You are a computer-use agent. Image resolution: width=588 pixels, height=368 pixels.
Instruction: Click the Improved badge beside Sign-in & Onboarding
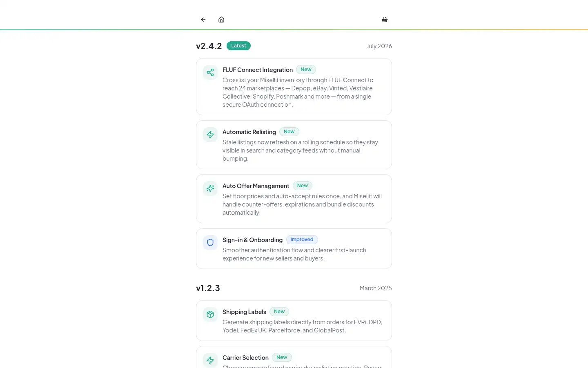point(302,240)
